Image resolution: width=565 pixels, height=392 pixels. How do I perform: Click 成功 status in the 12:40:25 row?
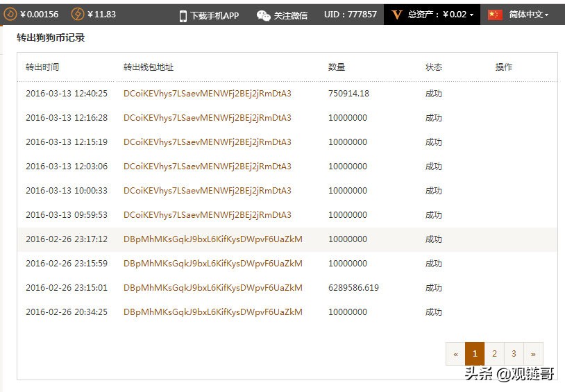(434, 94)
